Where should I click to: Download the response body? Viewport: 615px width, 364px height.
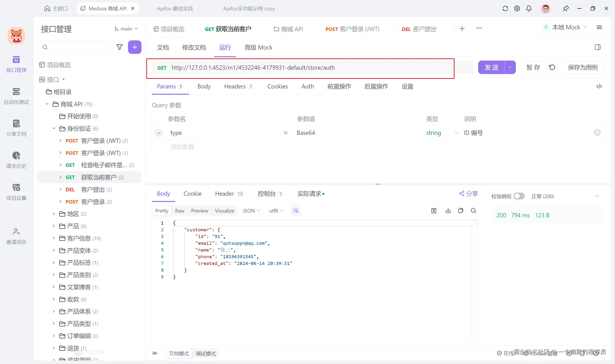[x=448, y=210]
